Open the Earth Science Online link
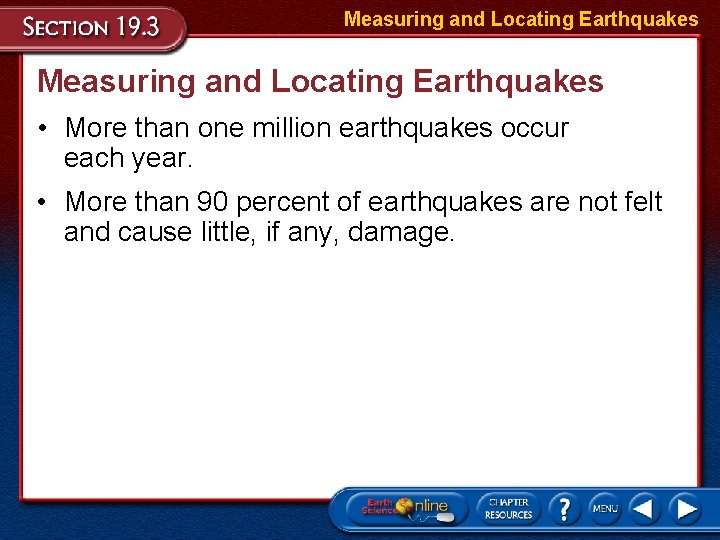 pyautogui.click(x=407, y=509)
